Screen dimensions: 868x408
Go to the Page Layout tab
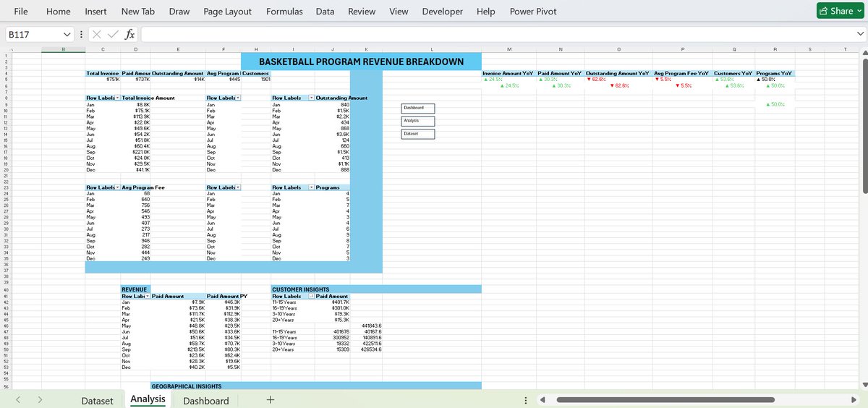point(228,11)
